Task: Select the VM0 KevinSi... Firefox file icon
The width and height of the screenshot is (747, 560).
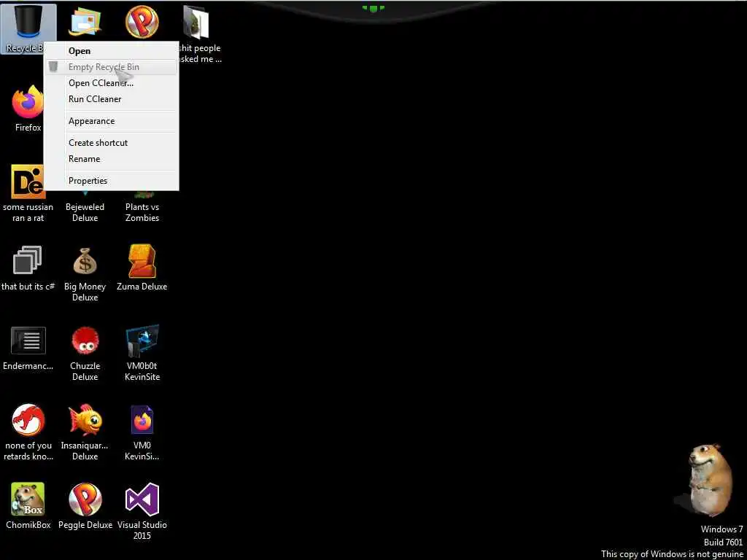Action: [142, 419]
